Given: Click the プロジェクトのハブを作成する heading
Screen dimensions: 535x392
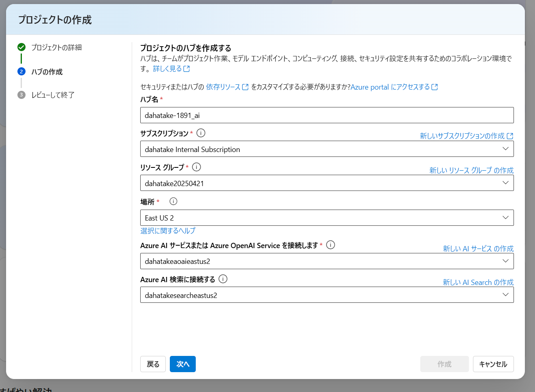Looking at the screenshot, I should tap(186, 48).
